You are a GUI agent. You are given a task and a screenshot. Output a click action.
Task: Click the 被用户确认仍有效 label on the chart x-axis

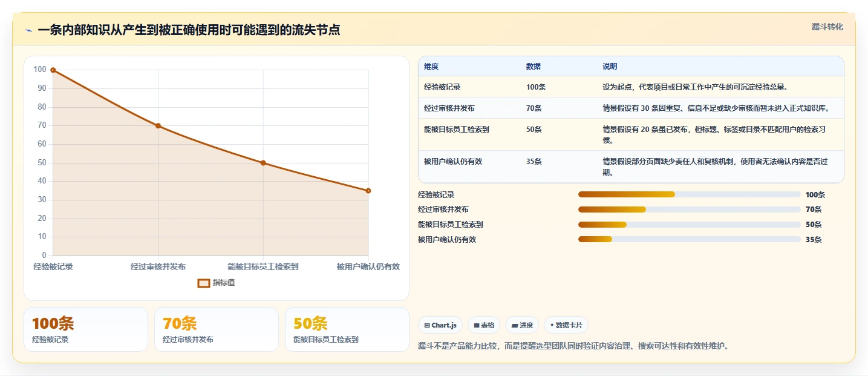368,266
